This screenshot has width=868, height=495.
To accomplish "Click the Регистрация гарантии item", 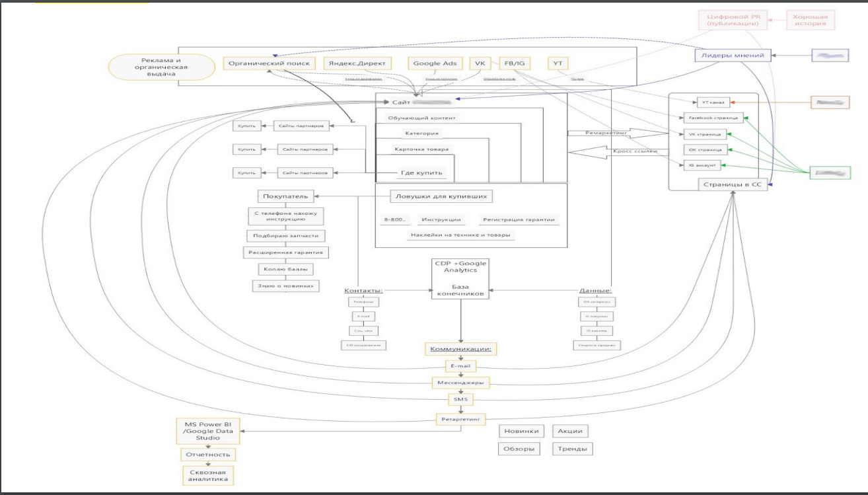I will coord(519,219).
